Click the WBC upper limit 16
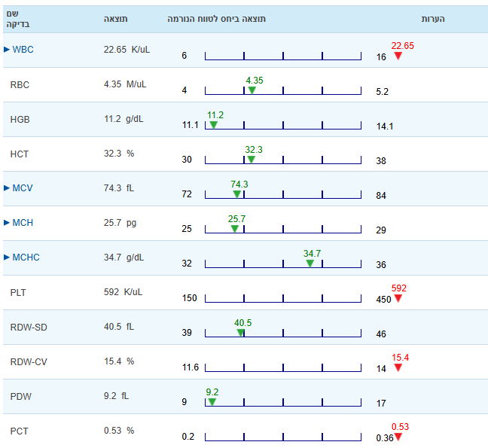 381,57
